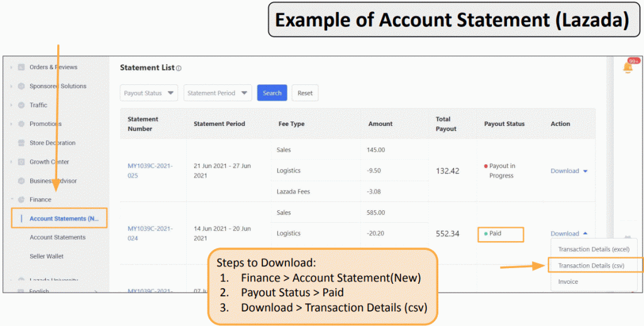Click the page's vertical scrollbar track
The image size is (644, 326).
coord(611,175)
